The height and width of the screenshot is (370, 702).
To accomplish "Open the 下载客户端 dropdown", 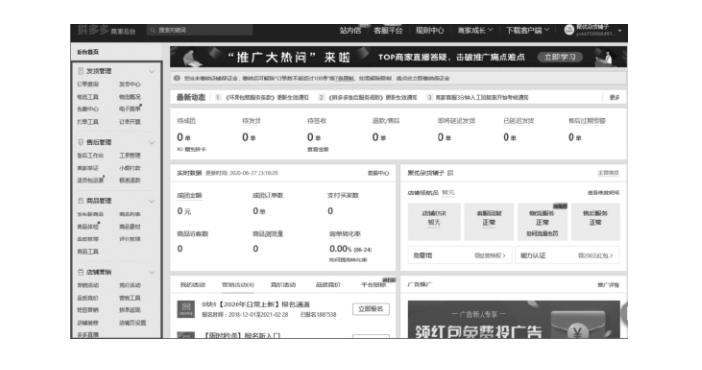I will coord(527,30).
